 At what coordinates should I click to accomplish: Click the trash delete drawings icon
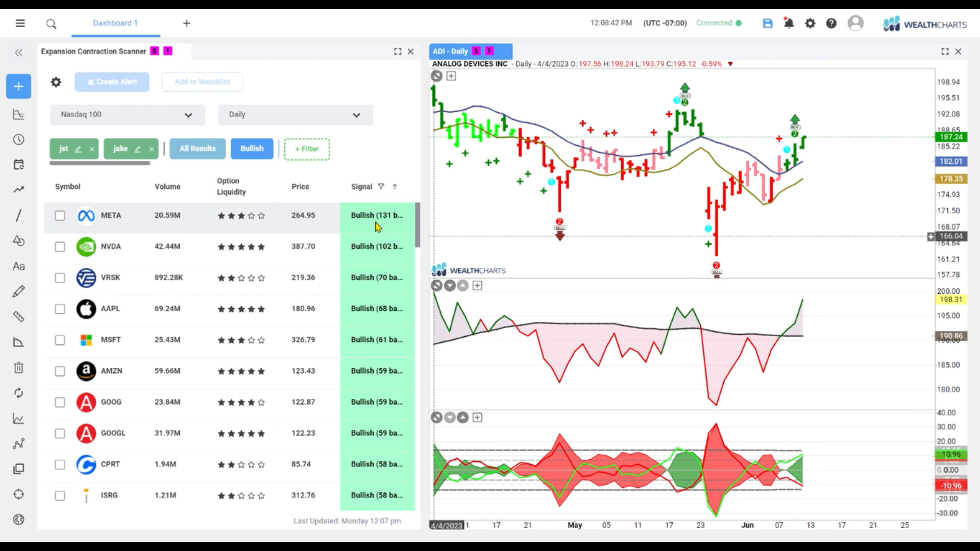tap(18, 367)
